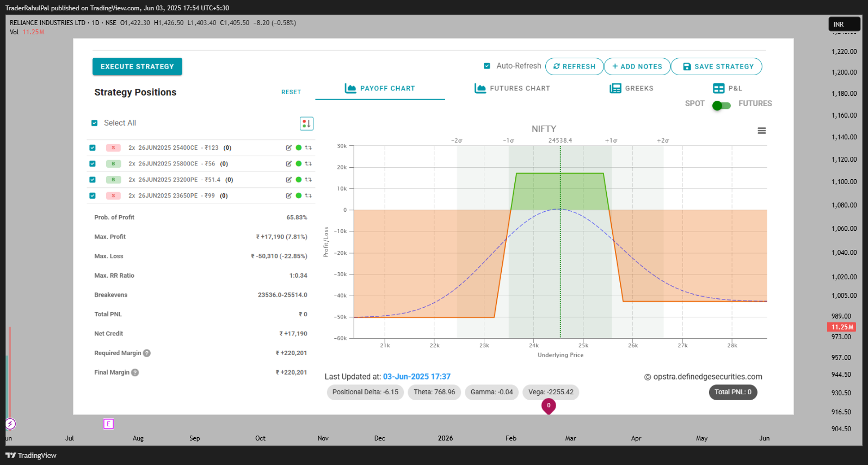
Task: Click the NIFTY chart title
Action: click(544, 129)
